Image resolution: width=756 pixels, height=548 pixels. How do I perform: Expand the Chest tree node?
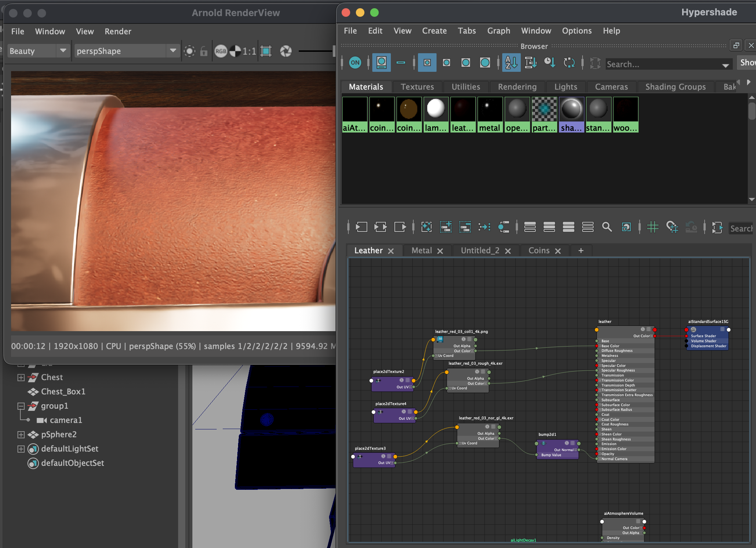[x=21, y=378]
